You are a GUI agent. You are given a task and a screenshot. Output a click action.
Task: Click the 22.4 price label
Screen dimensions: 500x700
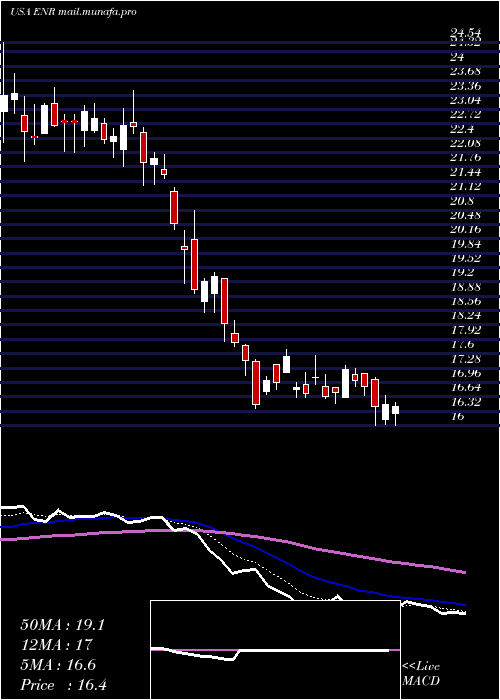coord(461,129)
